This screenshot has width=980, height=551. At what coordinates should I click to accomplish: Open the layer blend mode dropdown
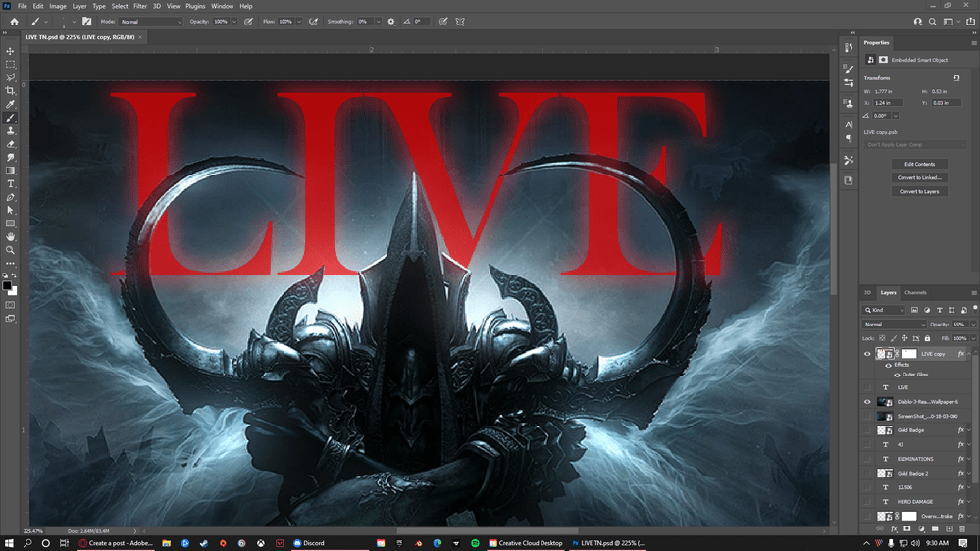894,325
